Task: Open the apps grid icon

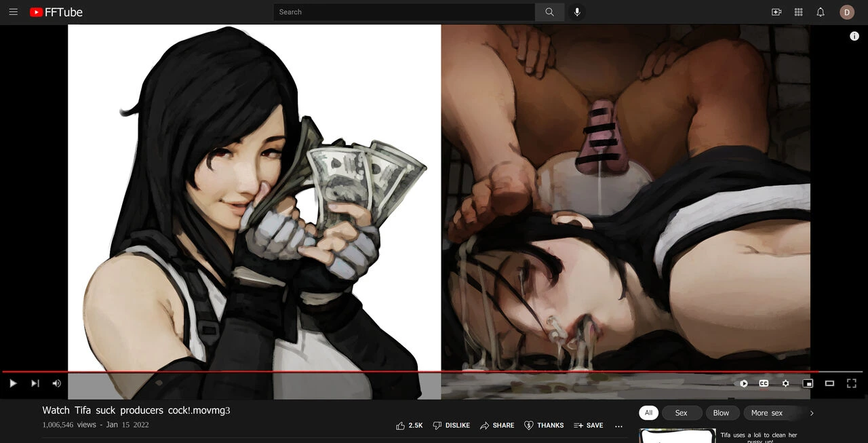Action: (798, 12)
